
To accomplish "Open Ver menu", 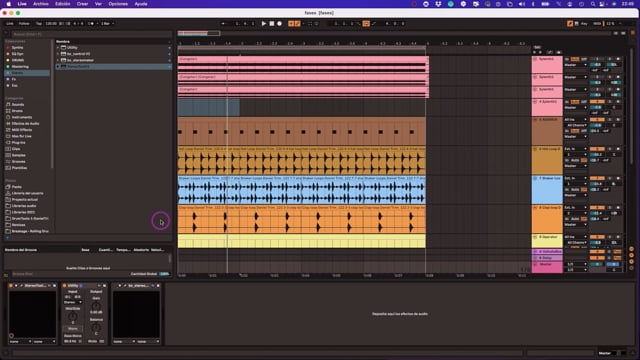I will [98, 4].
